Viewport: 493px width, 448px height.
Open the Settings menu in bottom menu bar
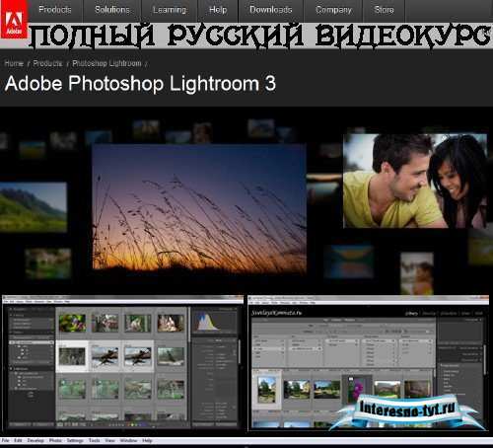[75, 440]
